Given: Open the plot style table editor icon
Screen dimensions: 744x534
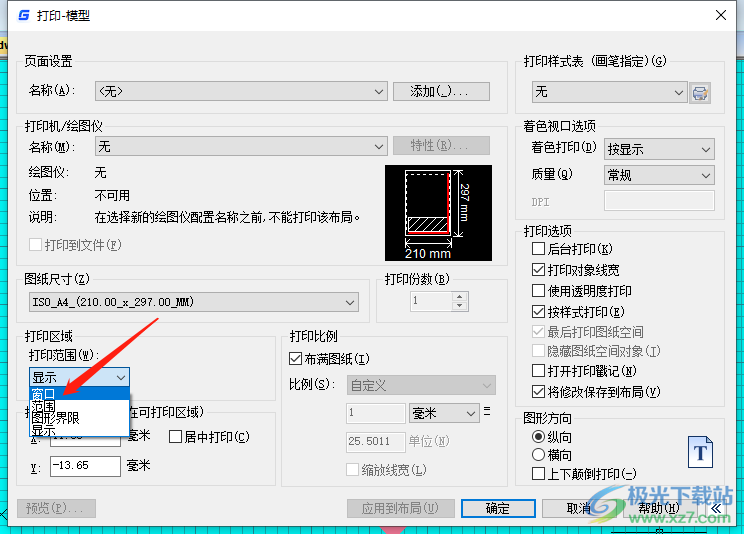Looking at the screenshot, I should pyautogui.click(x=700, y=93).
